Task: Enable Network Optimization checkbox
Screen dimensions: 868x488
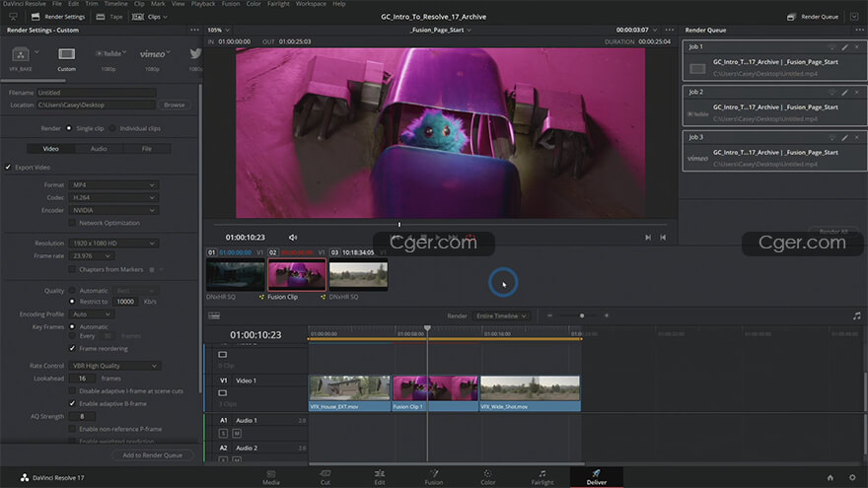Action: [x=72, y=223]
